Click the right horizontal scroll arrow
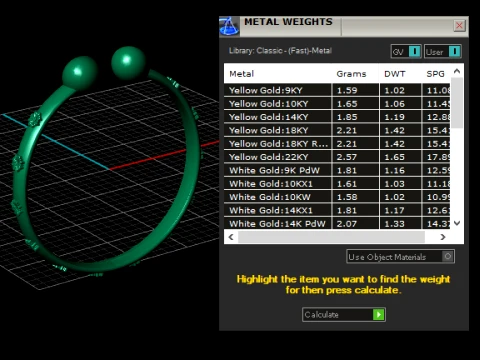This screenshot has width=480, height=360. (443, 237)
